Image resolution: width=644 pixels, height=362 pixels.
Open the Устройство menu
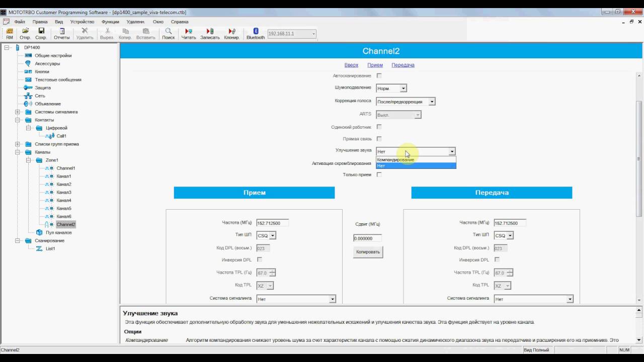(x=82, y=22)
